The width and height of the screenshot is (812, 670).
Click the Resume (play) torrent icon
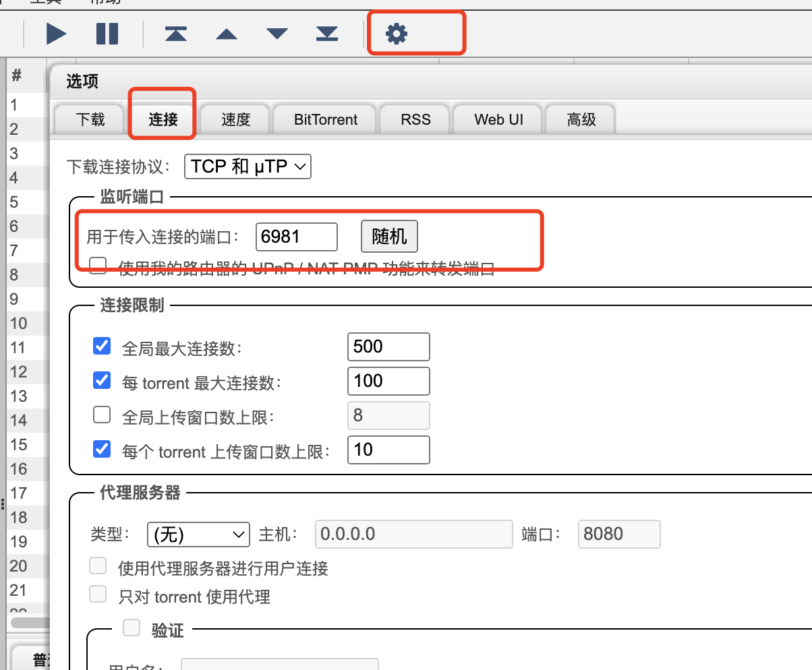tap(57, 33)
